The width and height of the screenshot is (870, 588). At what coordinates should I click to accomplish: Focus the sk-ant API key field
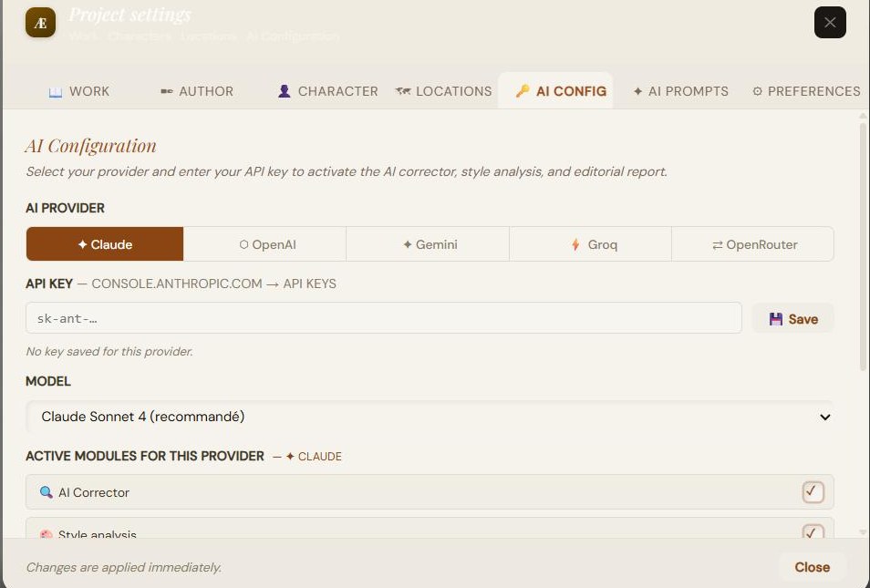pos(383,318)
